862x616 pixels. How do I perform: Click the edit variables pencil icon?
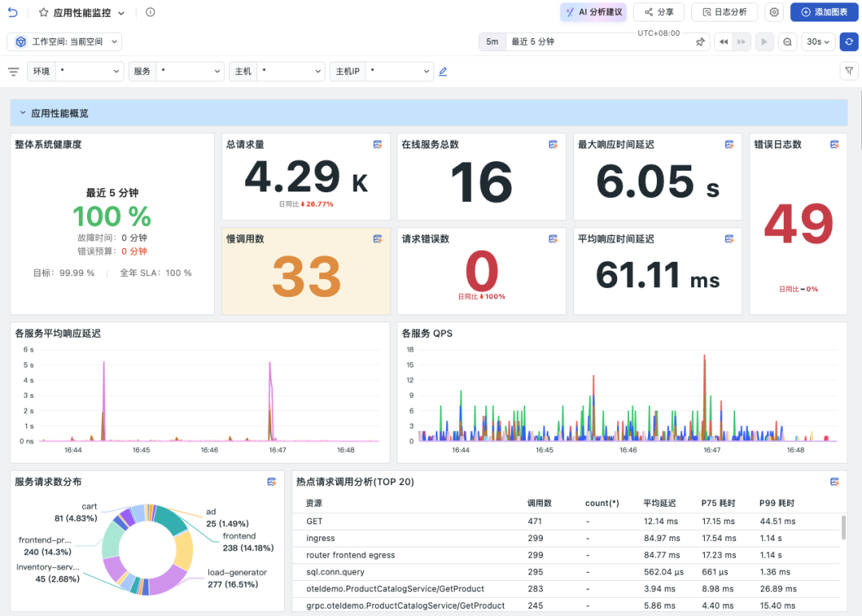pos(443,72)
